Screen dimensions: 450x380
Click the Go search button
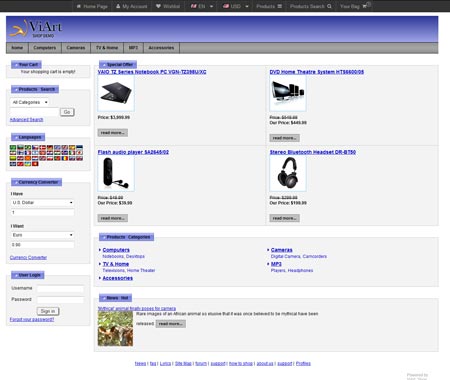tap(67, 112)
